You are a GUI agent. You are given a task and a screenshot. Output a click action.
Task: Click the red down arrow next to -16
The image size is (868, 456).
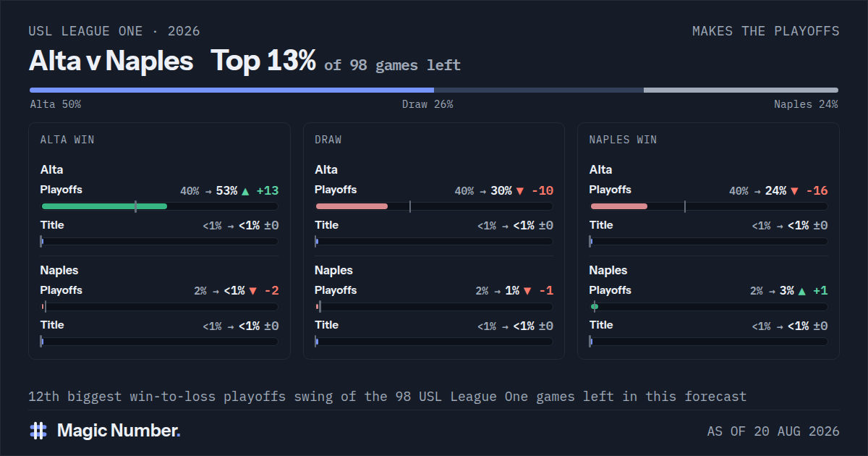(x=795, y=191)
